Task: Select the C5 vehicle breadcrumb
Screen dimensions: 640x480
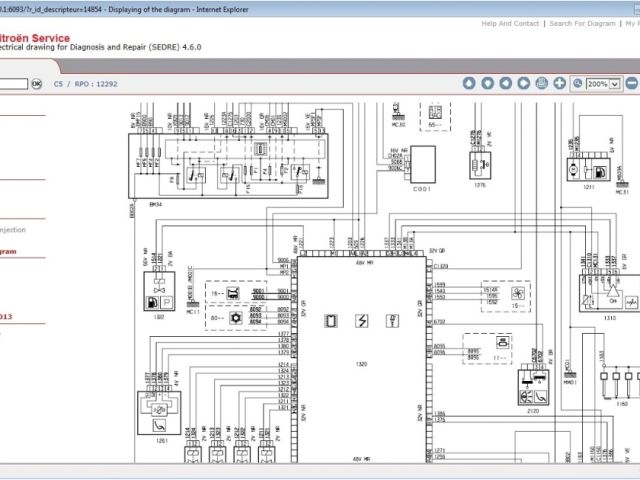Action: [x=58, y=85]
